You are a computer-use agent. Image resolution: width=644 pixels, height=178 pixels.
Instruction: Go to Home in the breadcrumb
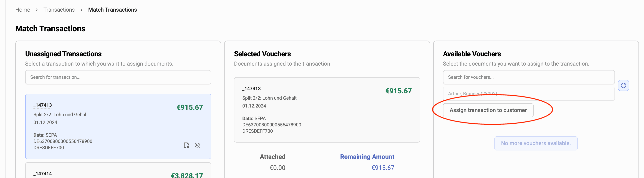pos(22,10)
